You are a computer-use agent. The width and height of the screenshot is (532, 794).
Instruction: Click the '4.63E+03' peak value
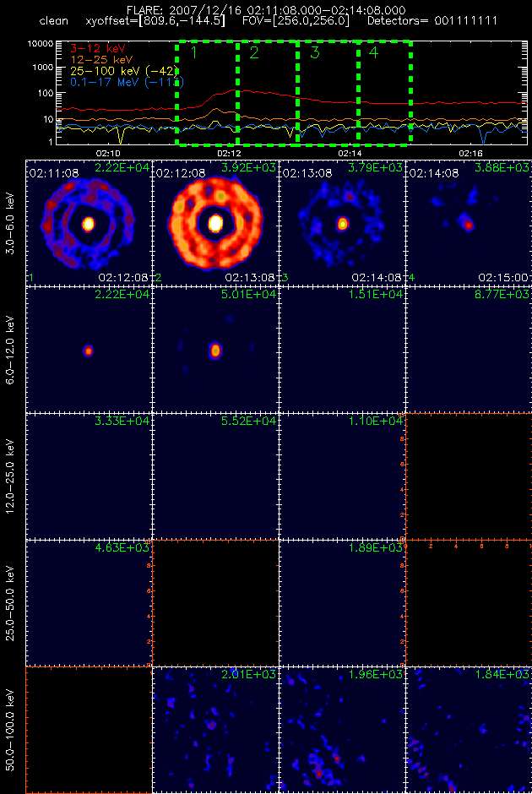pyautogui.click(x=122, y=547)
